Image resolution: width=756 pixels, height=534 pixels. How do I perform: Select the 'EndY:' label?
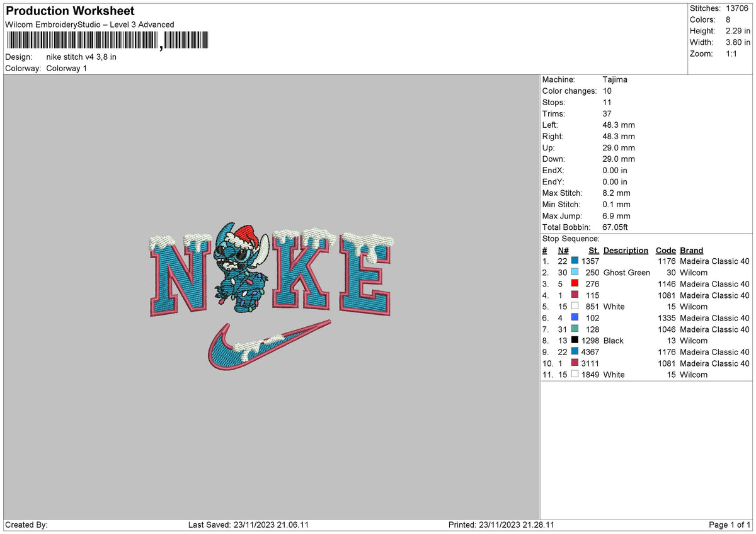[x=553, y=181]
